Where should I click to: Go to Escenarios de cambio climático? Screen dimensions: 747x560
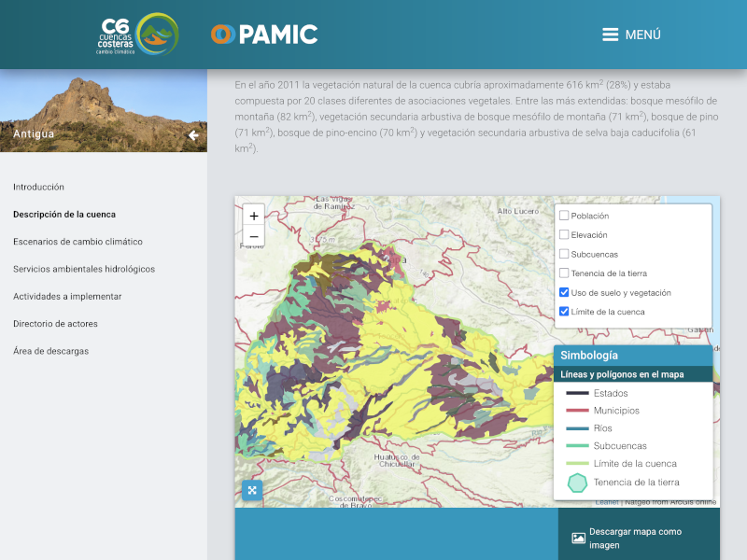click(x=78, y=242)
